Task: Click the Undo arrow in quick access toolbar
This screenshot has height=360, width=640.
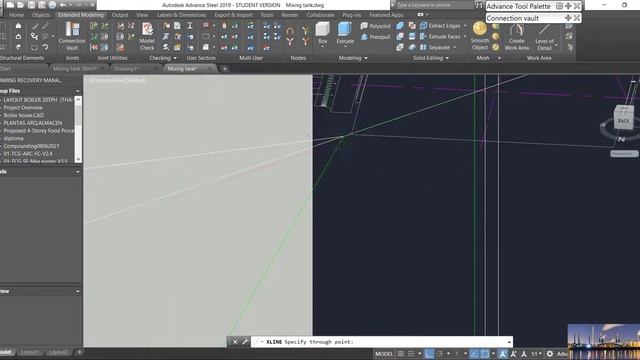Action: click(63, 5)
